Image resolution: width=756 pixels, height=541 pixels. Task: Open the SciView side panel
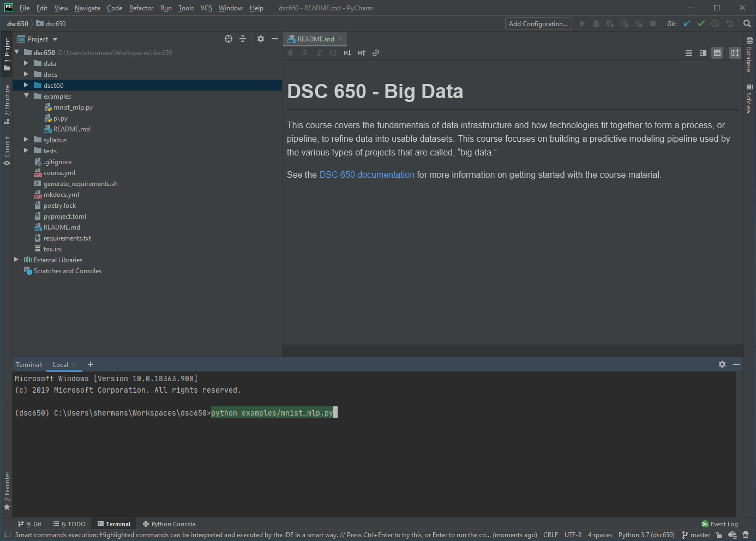click(749, 99)
